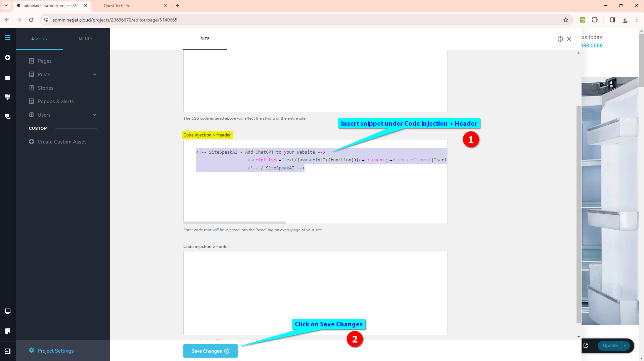Click inside the custom CSS editor box
This screenshot has width=644, height=361.
(315, 81)
